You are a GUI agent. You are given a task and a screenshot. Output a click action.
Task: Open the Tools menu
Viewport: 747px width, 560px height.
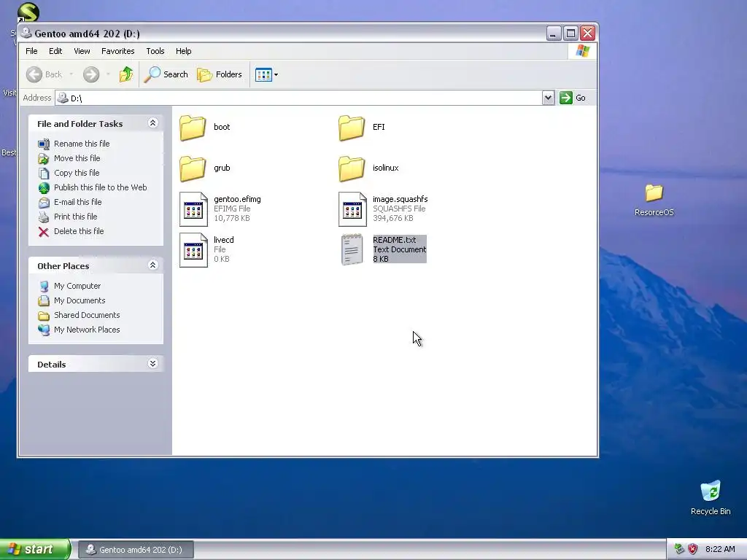(155, 51)
